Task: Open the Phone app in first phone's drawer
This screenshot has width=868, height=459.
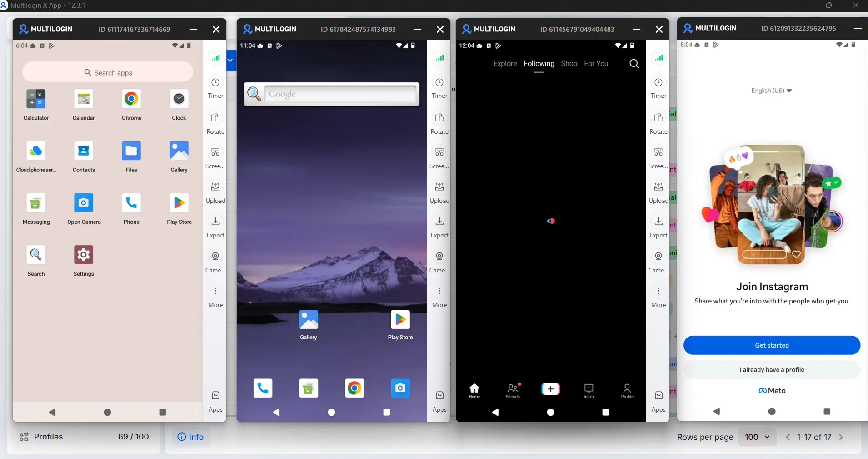Action: click(131, 209)
